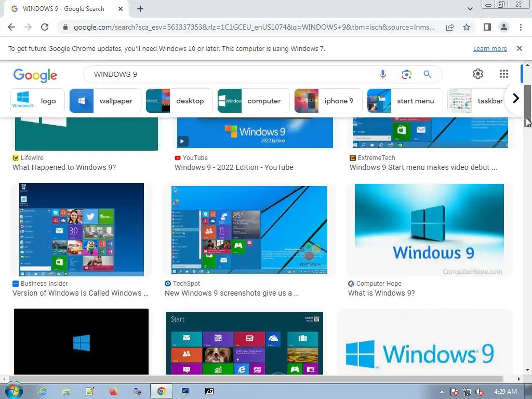Open the Google apps grid
This screenshot has width=532, height=399.
coord(504,74)
